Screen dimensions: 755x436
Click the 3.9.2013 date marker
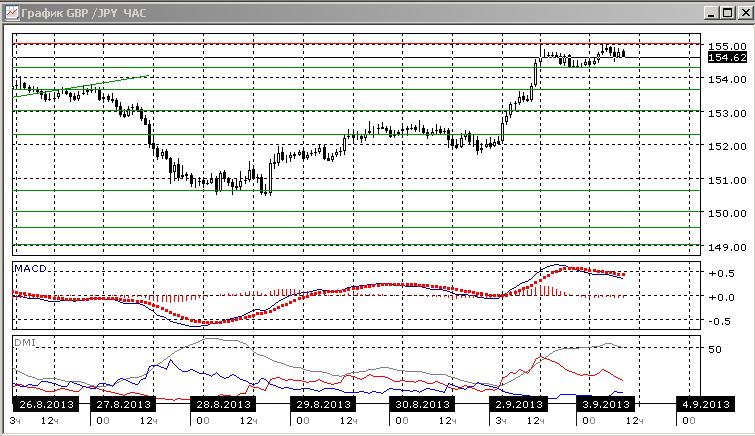[x=606, y=404]
